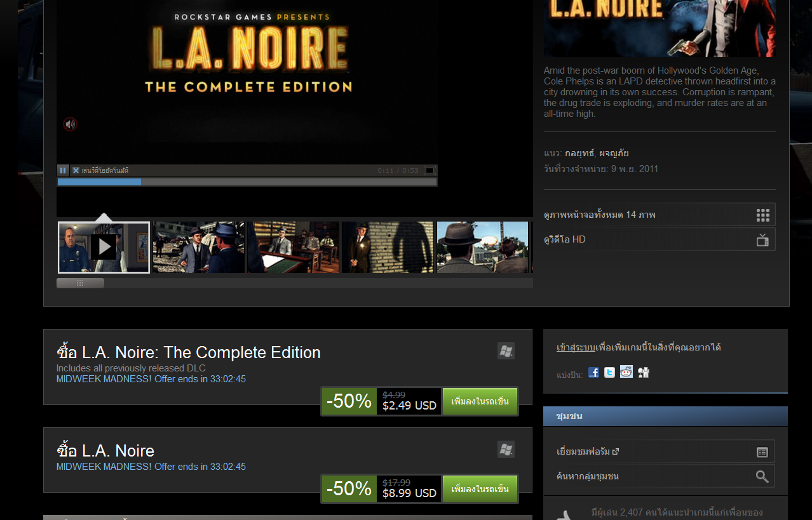Screen dimensions: 812x520
Task: Seek on the video progress bar
Action: pyautogui.click(x=247, y=182)
